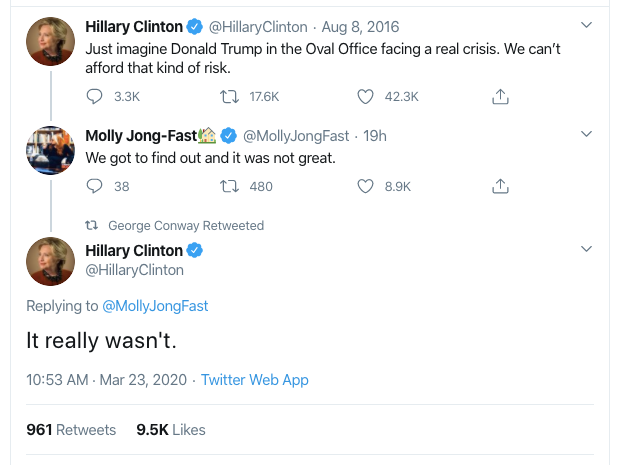623x465 pixels.
Task: Expand options menu for Molly's tweet
Action: click(587, 135)
